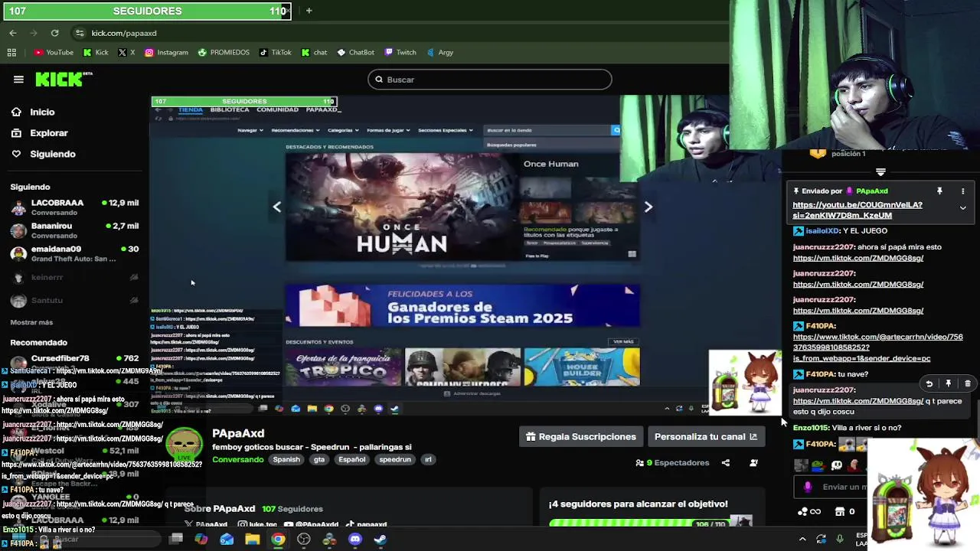Open pinned YouTube link in chat

pos(857,210)
